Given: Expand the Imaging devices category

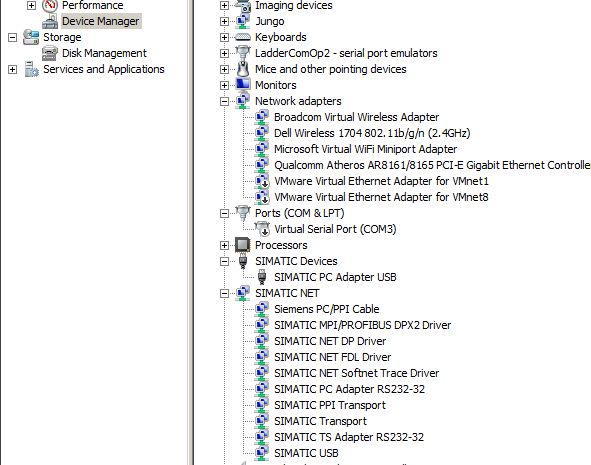Looking at the screenshot, I should 224,5.
